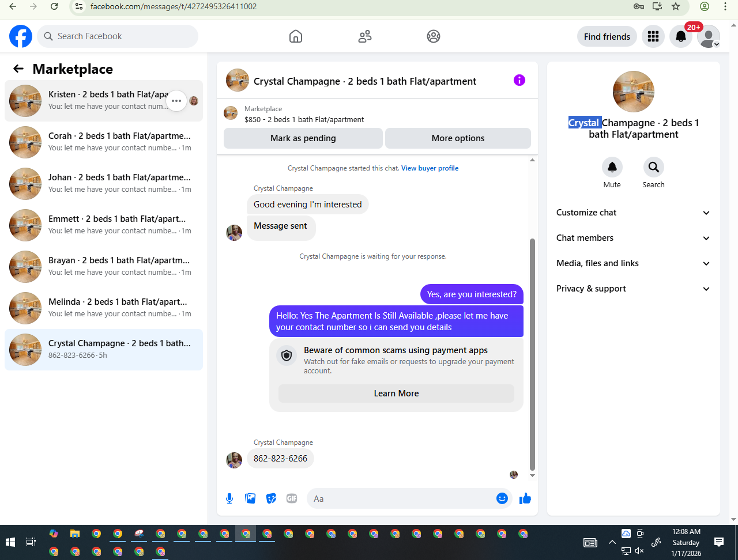Image resolution: width=738 pixels, height=560 pixels.
Task: Go back in the browser
Action: [13, 6]
